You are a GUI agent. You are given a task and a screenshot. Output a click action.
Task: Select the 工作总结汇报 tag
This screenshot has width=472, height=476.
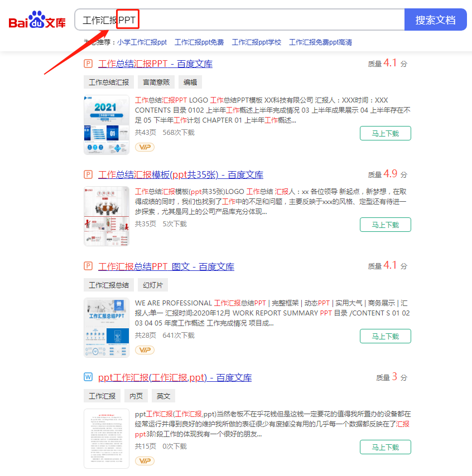click(x=108, y=82)
